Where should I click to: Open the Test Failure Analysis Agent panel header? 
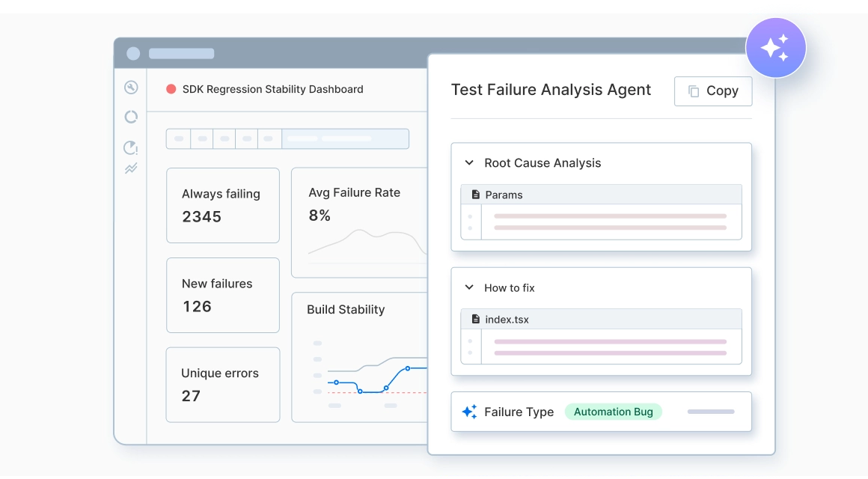tap(551, 90)
